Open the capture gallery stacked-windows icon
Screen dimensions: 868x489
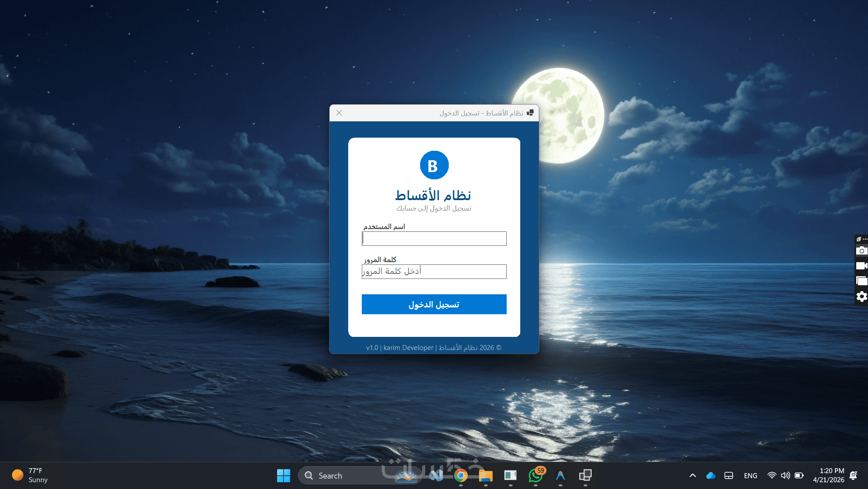click(862, 281)
